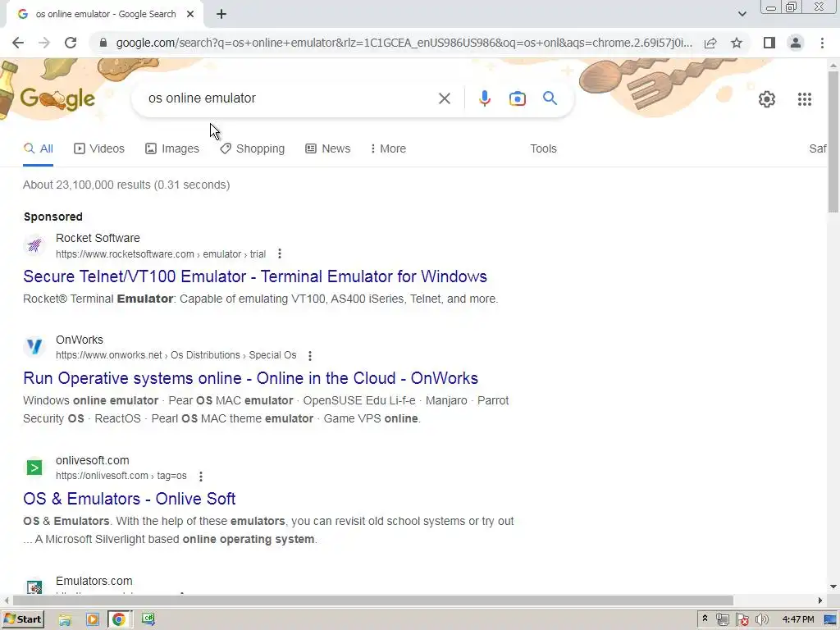Click the horizontal scrollbar right arrow
This screenshot has height=630, width=840.
coord(819,600)
